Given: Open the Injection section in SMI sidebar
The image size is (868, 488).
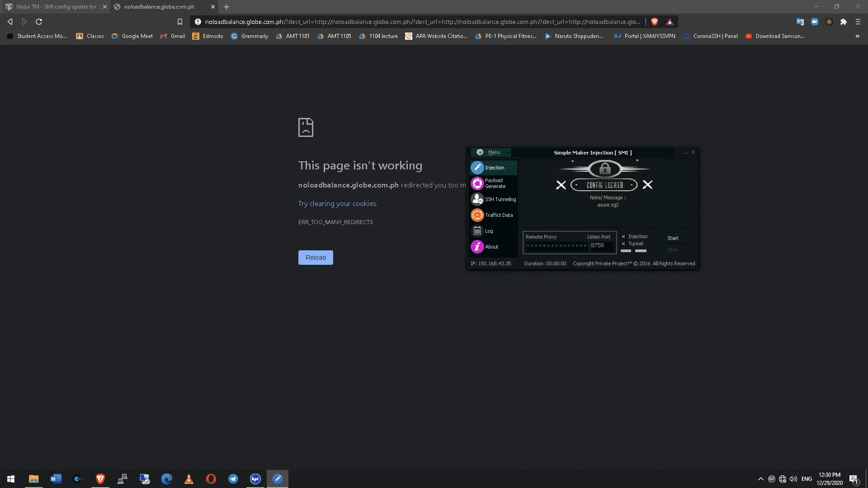Looking at the screenshot, I should pos(493,168).
